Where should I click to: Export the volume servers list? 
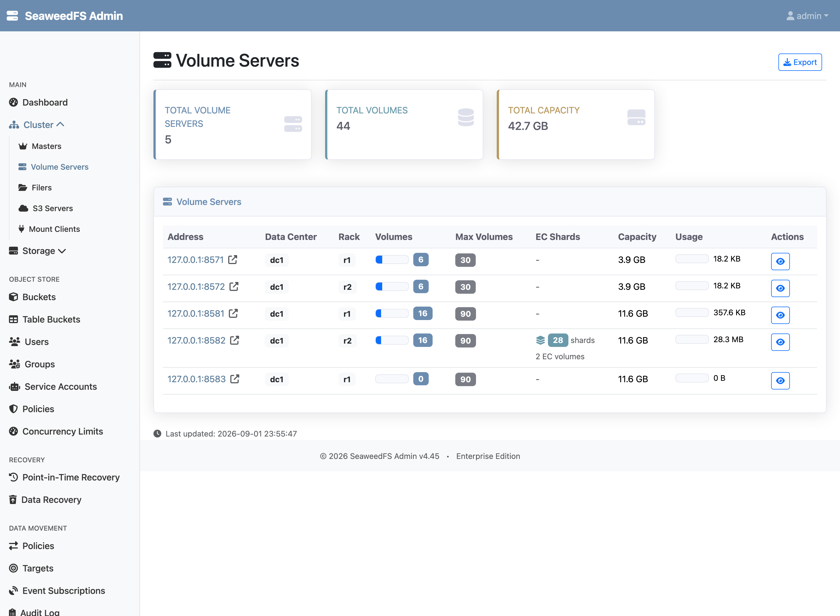coord(800,62)
